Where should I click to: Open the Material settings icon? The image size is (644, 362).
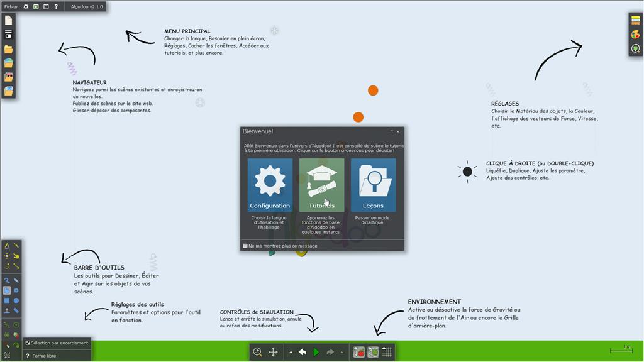click(635, 20)
